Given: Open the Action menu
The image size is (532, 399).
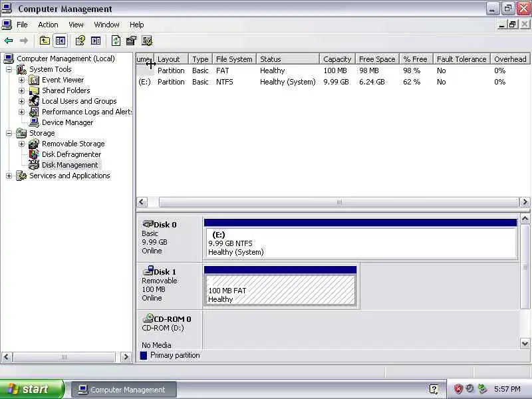Looking at the screenshot, I should tap(48, 25).
